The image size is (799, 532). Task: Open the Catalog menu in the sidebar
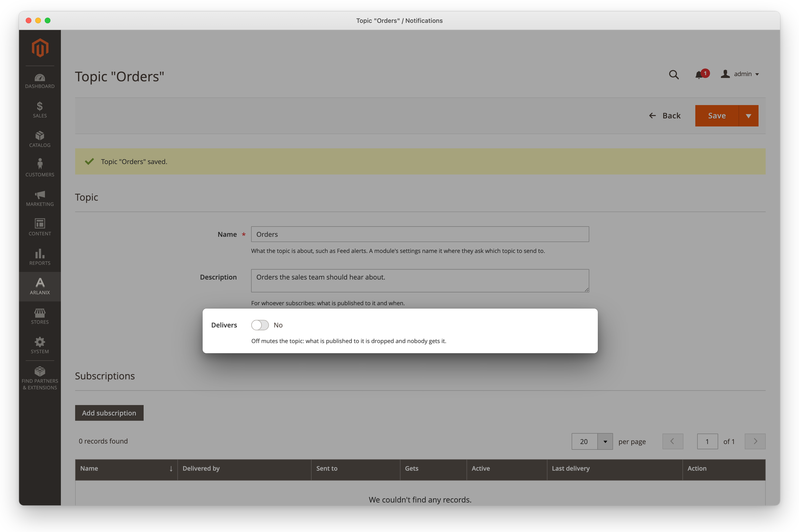coord(40,139)
